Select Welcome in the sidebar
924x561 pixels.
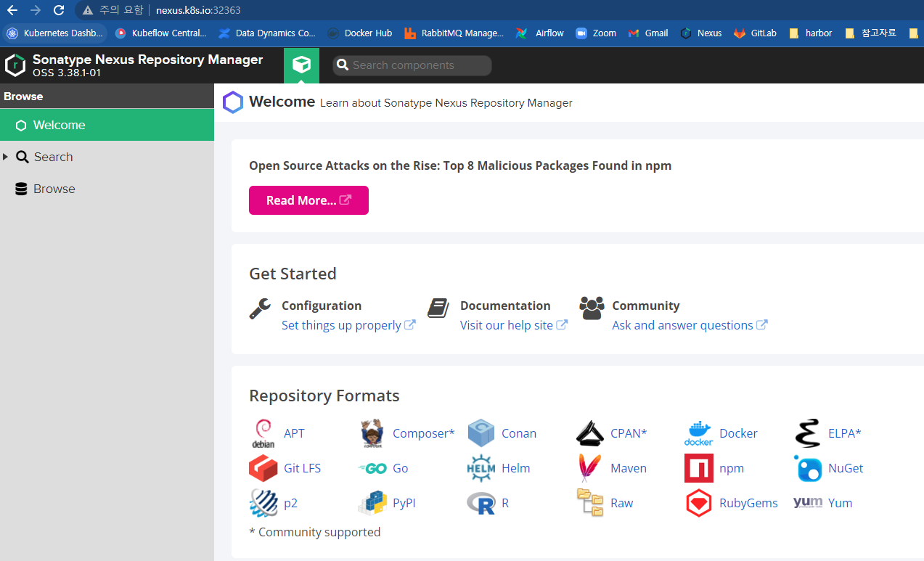107,125
